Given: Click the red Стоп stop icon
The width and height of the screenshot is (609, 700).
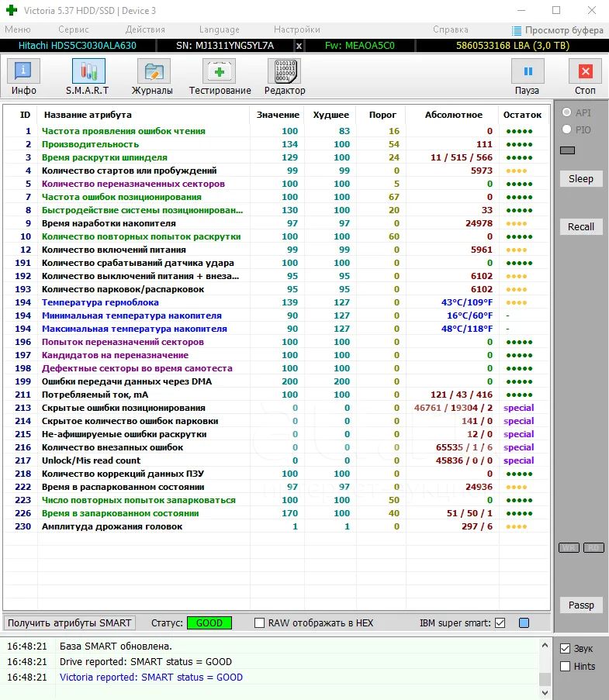Looking at the screenshot, I should [x=585, y=71].
